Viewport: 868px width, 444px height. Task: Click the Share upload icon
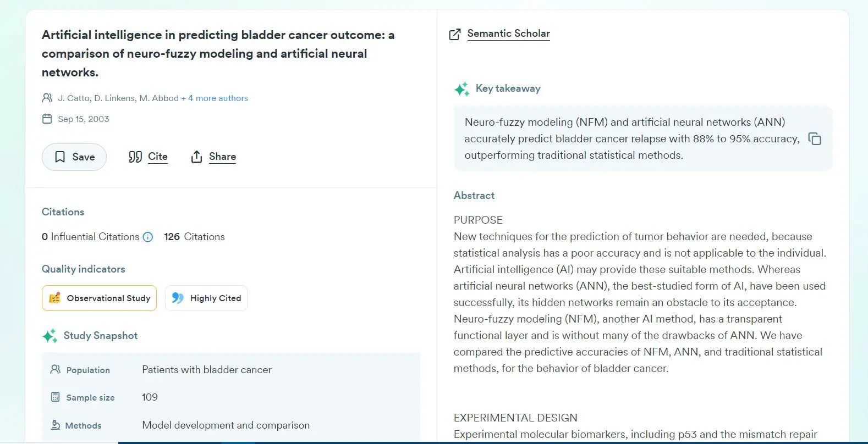[x=196, y=157]
